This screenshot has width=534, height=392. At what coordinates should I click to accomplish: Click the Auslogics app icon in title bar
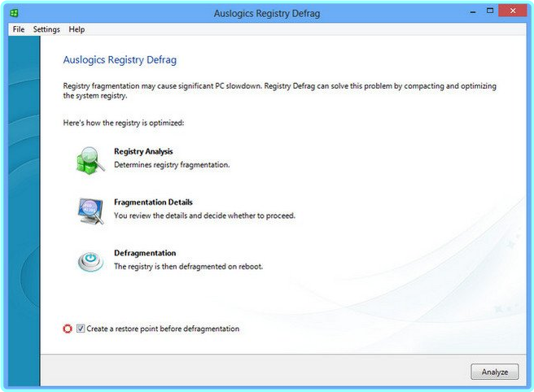(14, 13)
